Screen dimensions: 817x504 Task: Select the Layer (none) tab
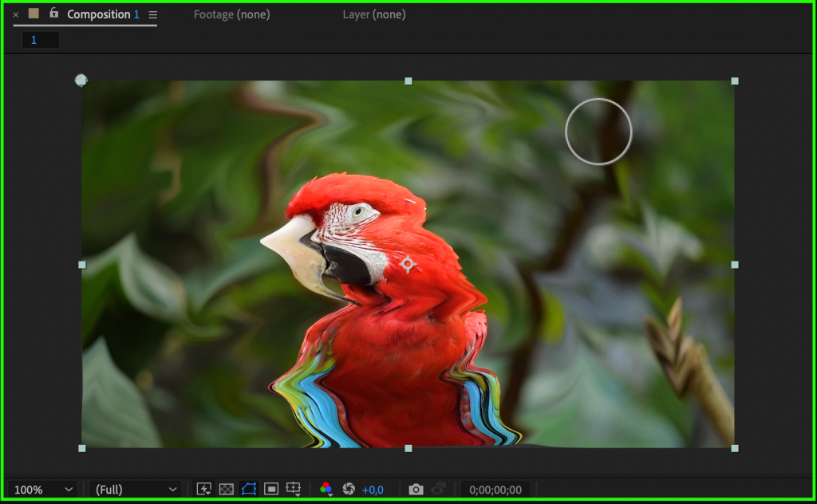click(x=373, y=14)
